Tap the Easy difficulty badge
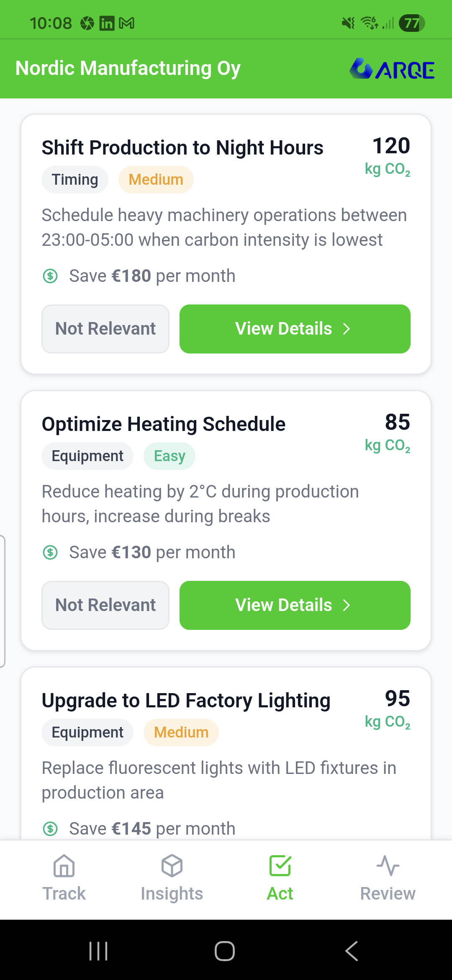The width and height of the screenshot is (452, 980). click(169, 456)
